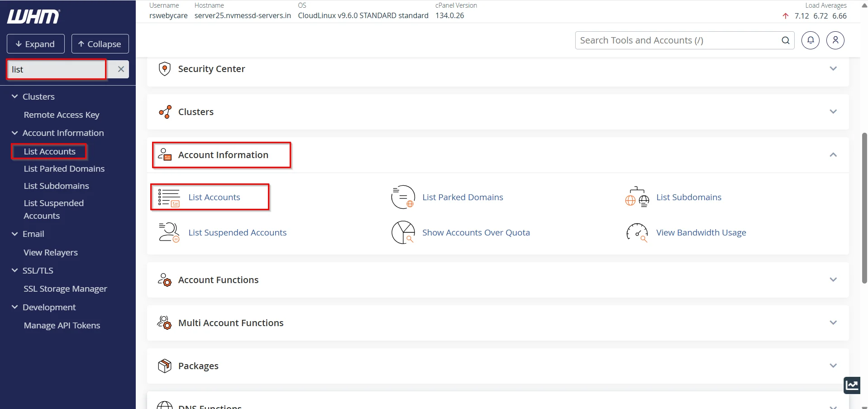Expand the Account Functions section chevron
Viewport: 868px width, 409px height.
[x=833, y=279]
